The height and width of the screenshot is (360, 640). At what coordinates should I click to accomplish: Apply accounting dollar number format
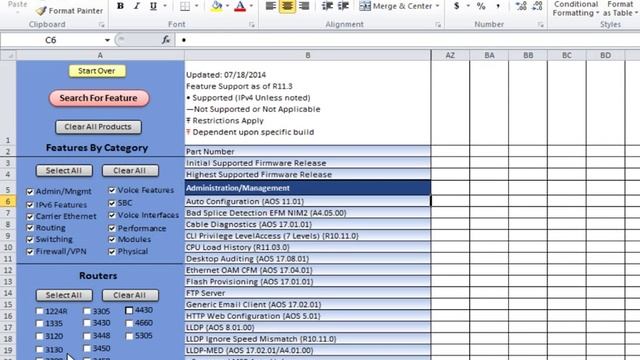click(x=457, y=6)
